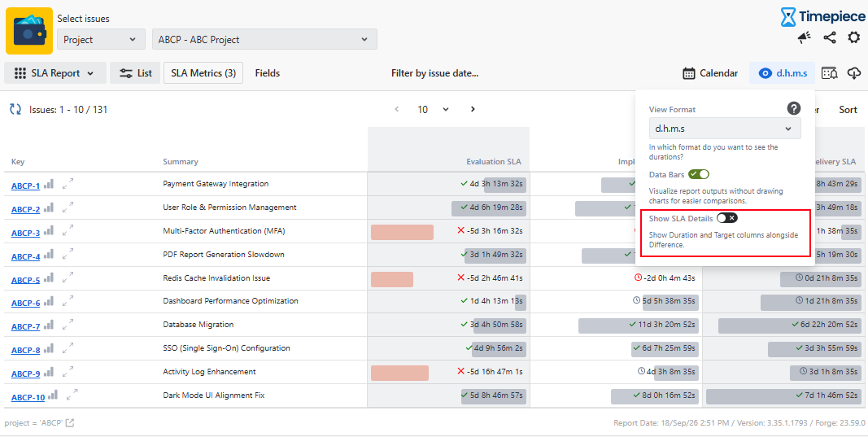Screen dimensions: 868x437
Task: Open JQL external link icon
Action: (x=70, y=423)
